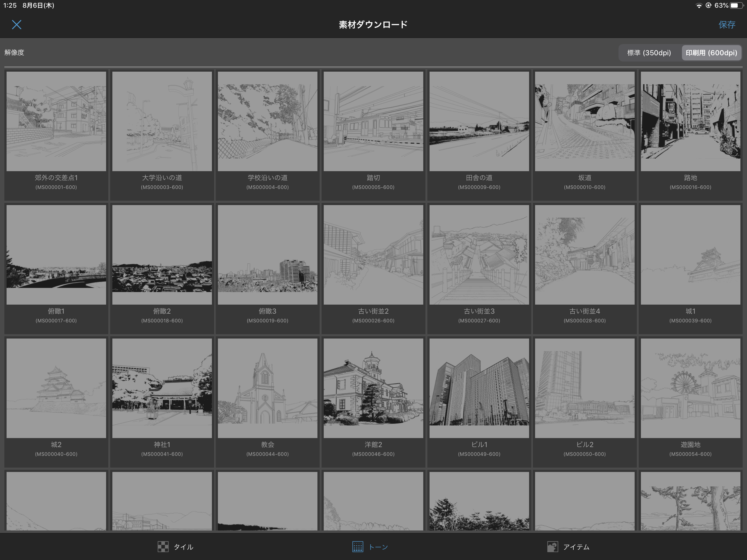This screenshot has height=560, width=747.
Task: Select the 古い街並2 thumbnail
Action: click(373, 255)
